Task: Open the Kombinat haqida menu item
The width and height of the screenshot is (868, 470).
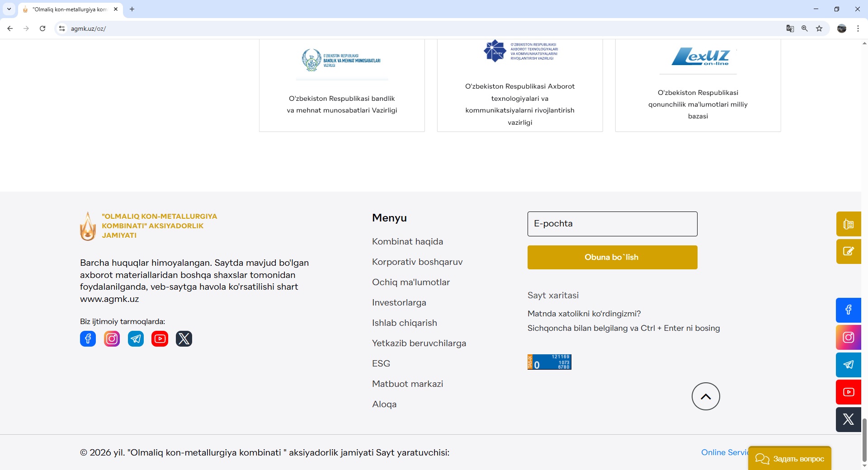Action: tap(407, 241)
